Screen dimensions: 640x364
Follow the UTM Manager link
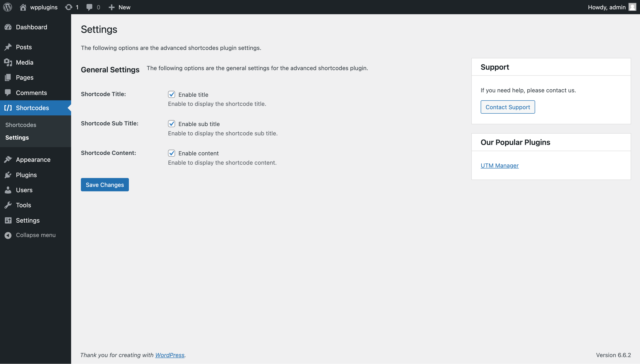(x=499, y=166)
